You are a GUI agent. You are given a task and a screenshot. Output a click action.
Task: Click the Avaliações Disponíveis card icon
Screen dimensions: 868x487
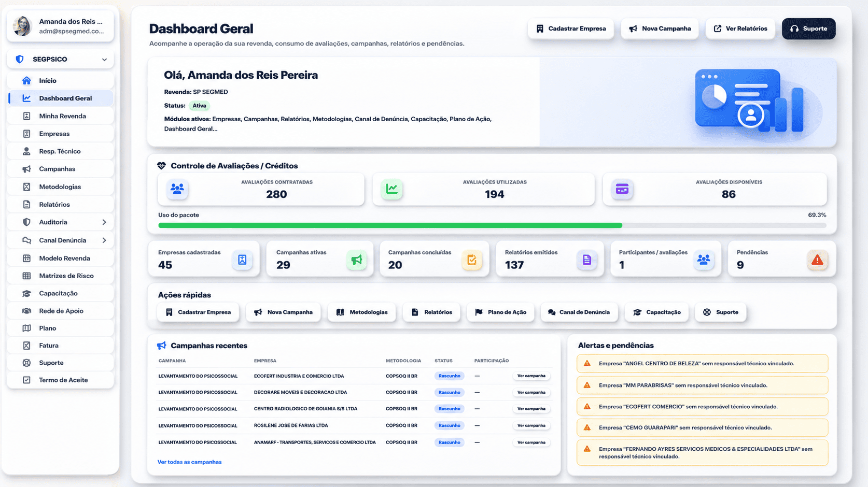point(622,189)
